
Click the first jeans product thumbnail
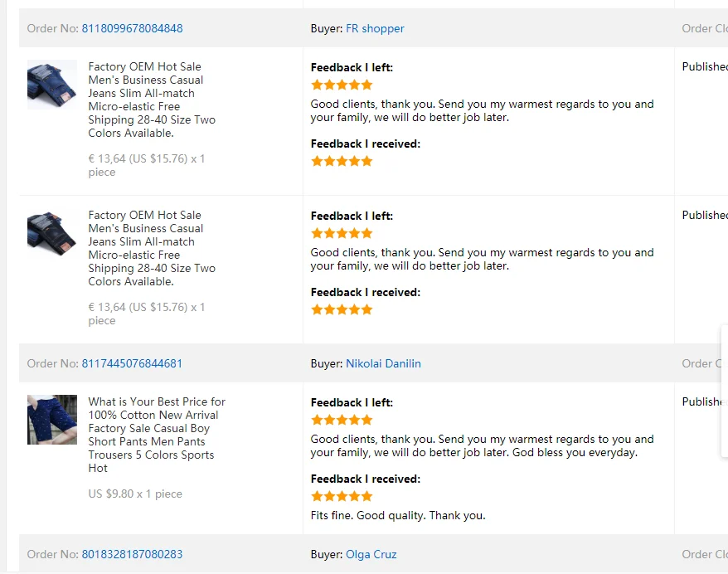click(x=52, y=85)
